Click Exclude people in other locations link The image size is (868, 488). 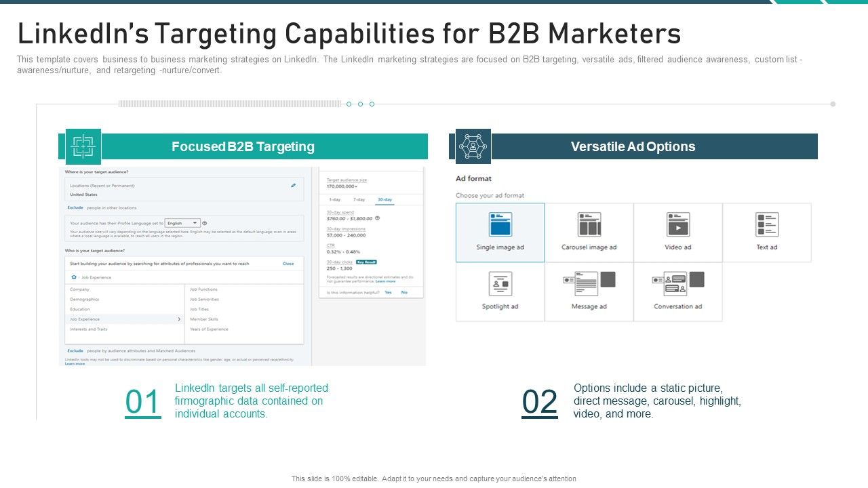coord(75,207)
